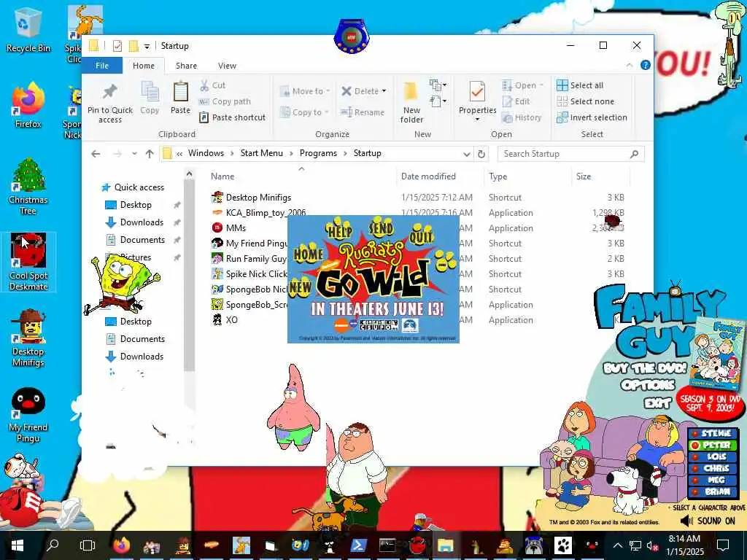Refresh the Startup folder view
Viewport: 747px width, 560px height.
(481, 154)
